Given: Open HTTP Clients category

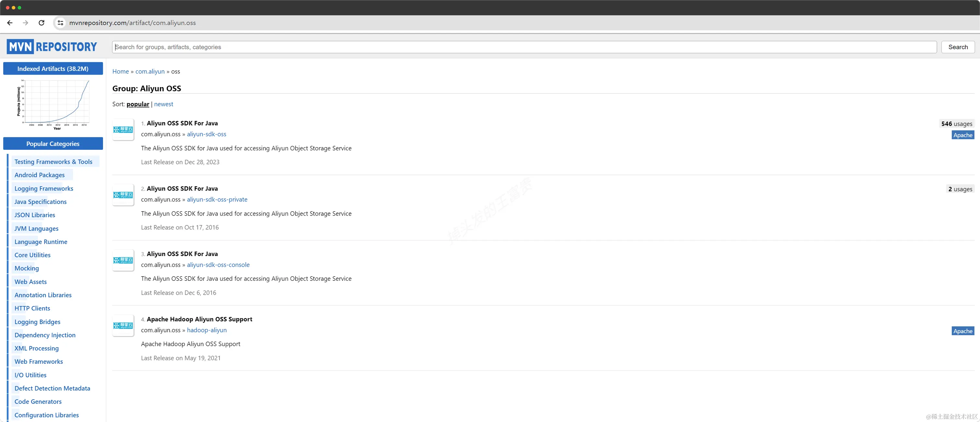Looking at the screenshot, I should tap(32, 308).
